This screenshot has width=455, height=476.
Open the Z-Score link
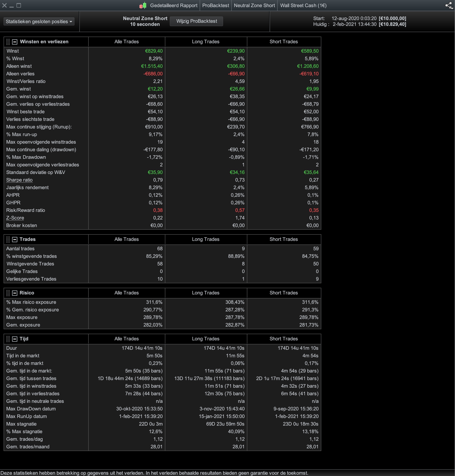click(x=15, y=218)
